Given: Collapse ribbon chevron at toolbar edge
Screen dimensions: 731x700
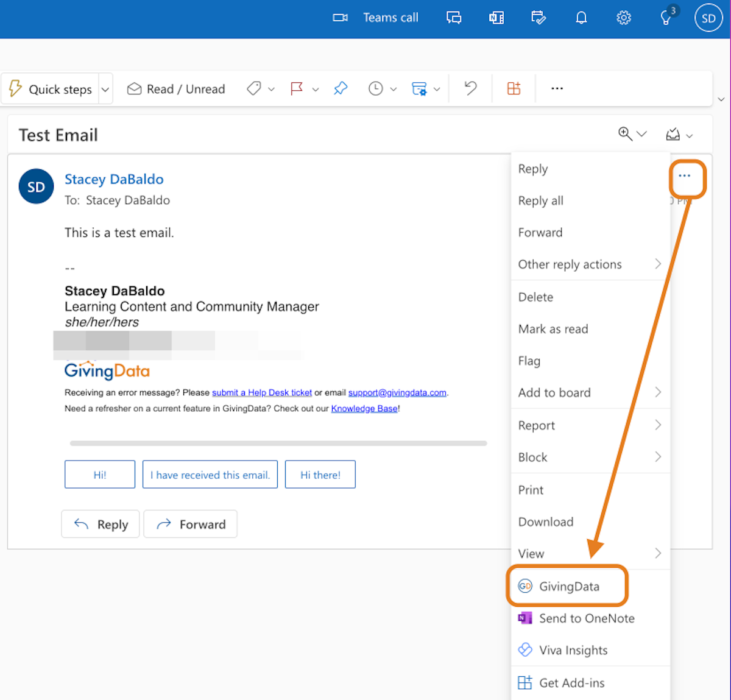Looking at the screenshot, I should pos(721,99).
